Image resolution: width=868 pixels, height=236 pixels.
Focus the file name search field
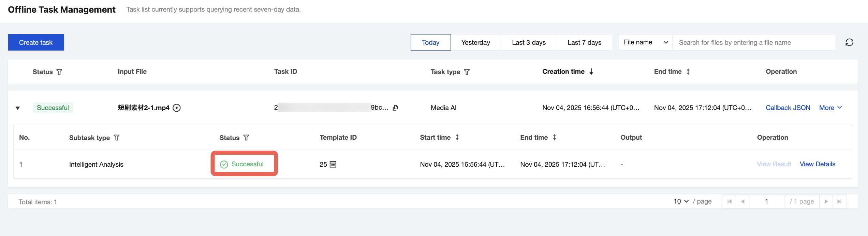click(x=754, y=42)
